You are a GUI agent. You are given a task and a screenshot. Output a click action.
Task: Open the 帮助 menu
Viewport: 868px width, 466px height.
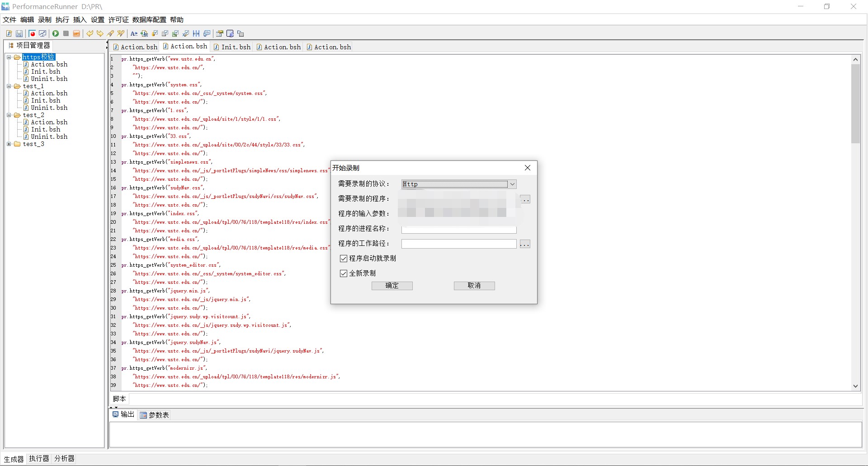click(177, 20)
